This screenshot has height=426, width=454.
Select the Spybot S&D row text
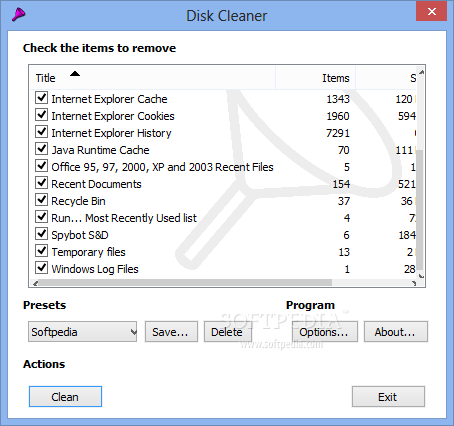[80, 235]
